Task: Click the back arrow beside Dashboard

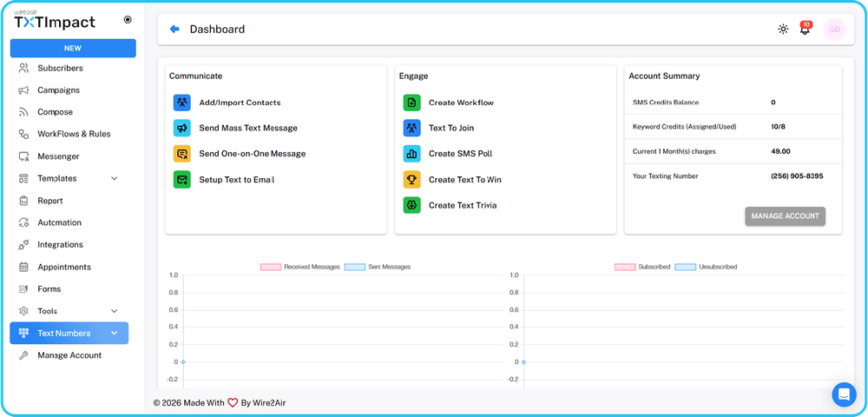Action: pyautogui.click(x=174, y=30)
